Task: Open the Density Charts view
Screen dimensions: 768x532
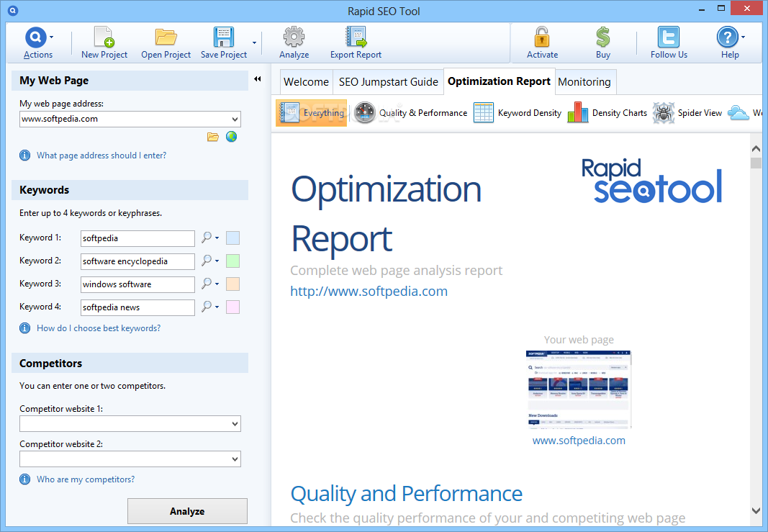Action: coord(607,113)
